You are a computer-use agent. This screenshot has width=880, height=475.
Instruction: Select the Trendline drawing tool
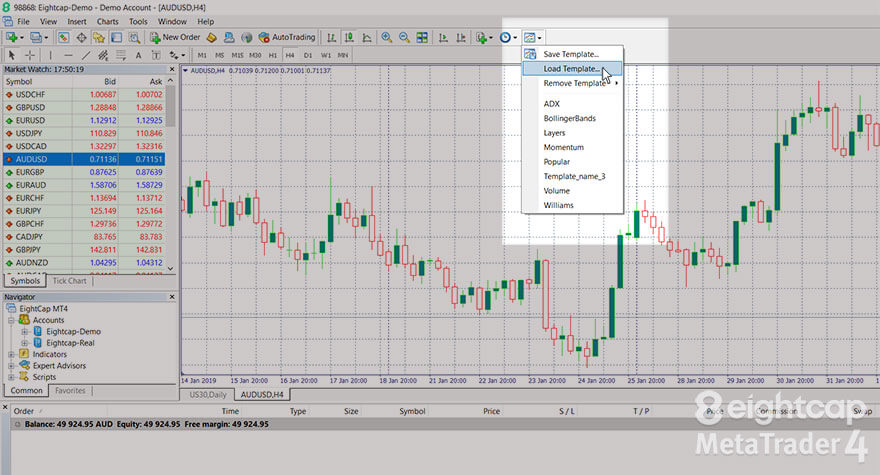[x=86, y=55]
